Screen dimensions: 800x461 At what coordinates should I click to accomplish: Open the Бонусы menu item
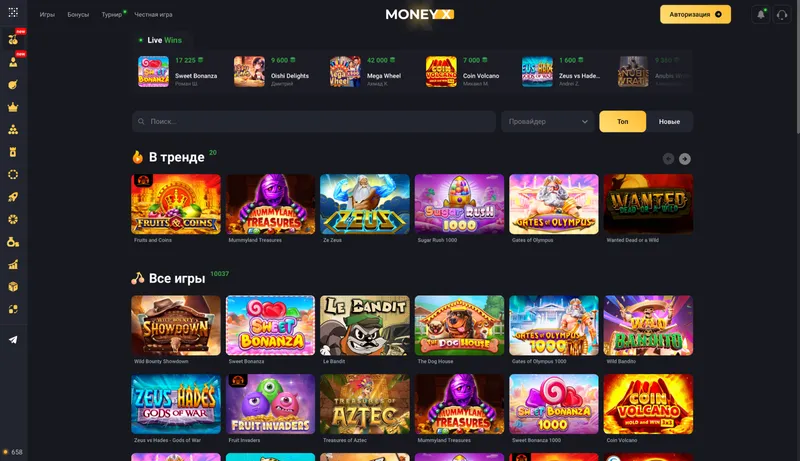point(78,15)
